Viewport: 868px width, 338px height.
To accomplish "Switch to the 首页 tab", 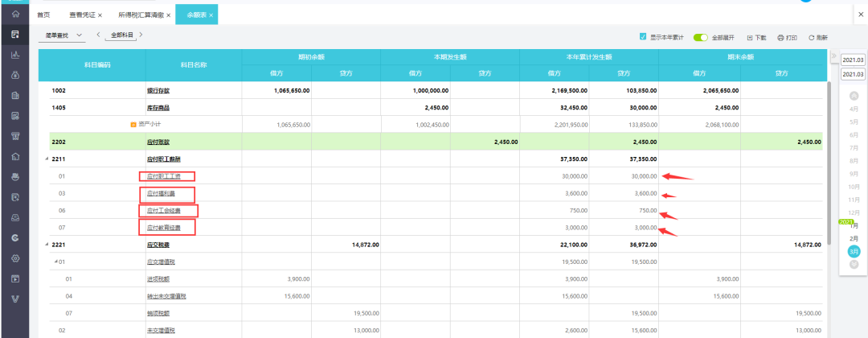I will (43, 15).
